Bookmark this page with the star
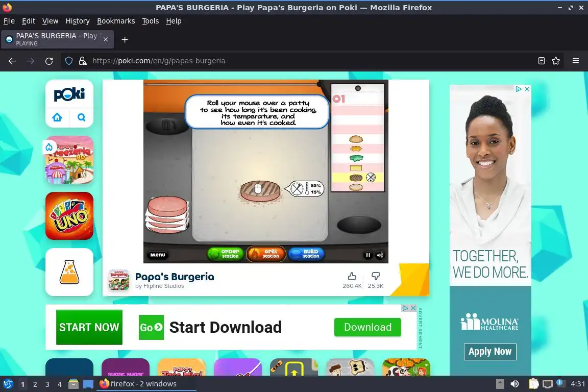 [556, 61]
